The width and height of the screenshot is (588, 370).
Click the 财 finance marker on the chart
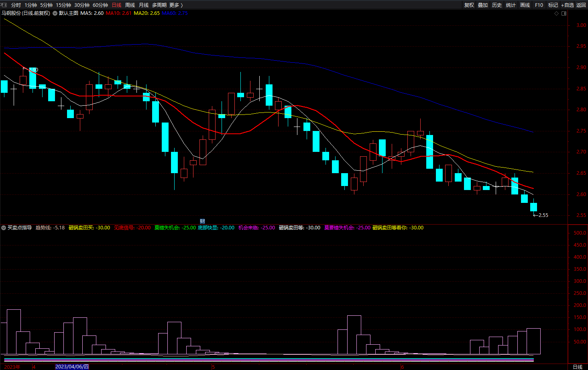pos(202,221)
